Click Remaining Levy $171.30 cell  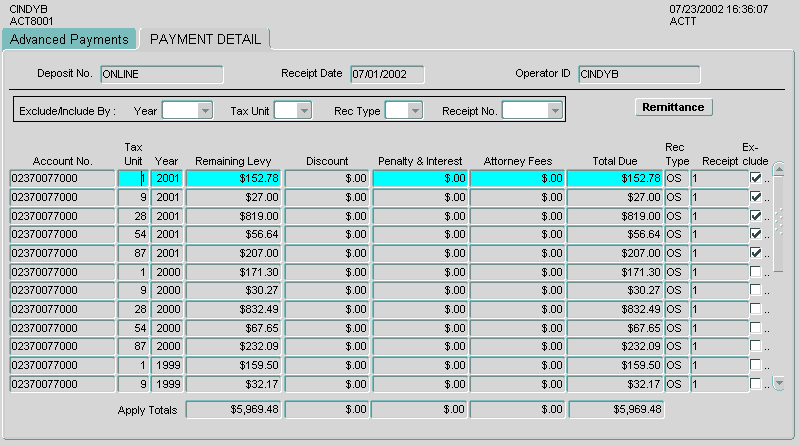coord(233,272)
